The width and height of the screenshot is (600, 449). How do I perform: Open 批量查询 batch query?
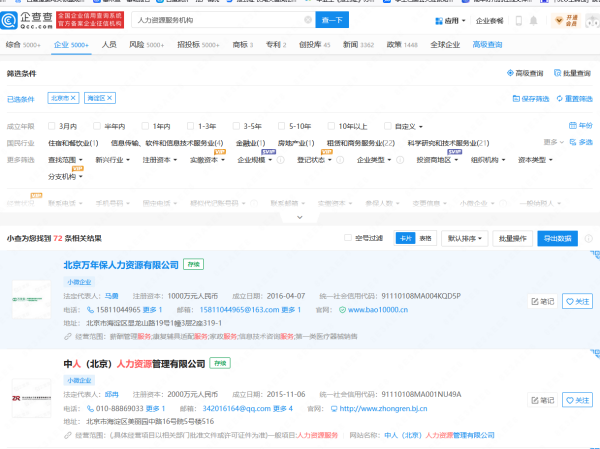[x=572, y=73]
